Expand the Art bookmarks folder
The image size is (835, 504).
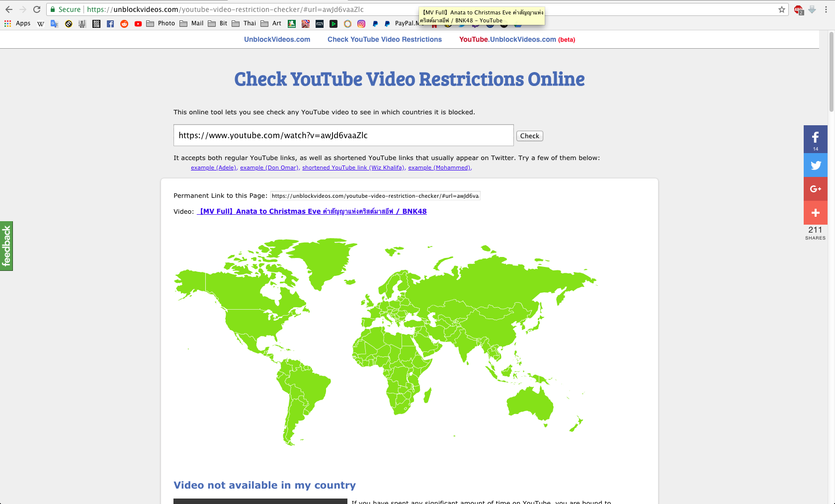(271, 23)
